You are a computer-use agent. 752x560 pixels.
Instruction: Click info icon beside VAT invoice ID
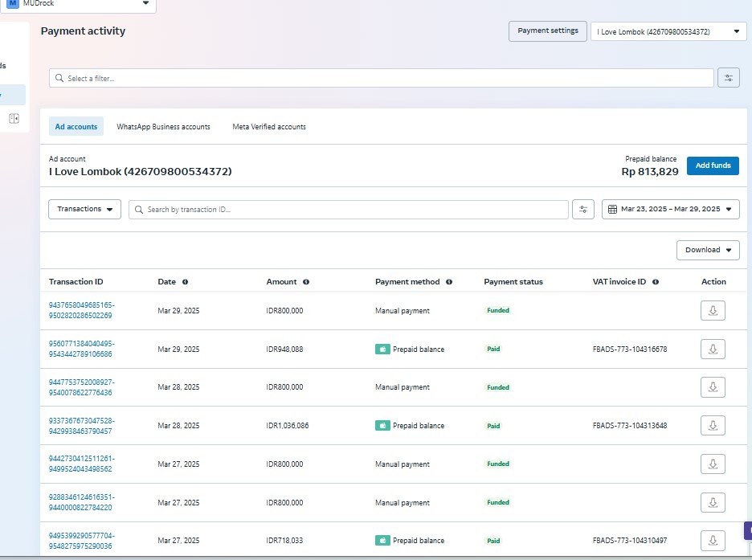tap(656, 282)
